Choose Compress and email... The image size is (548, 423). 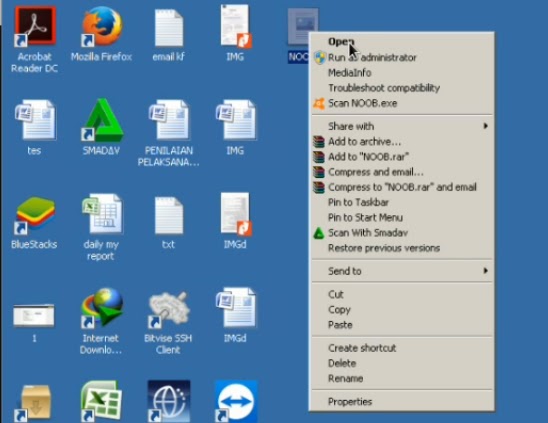click(x=402, y=172)
